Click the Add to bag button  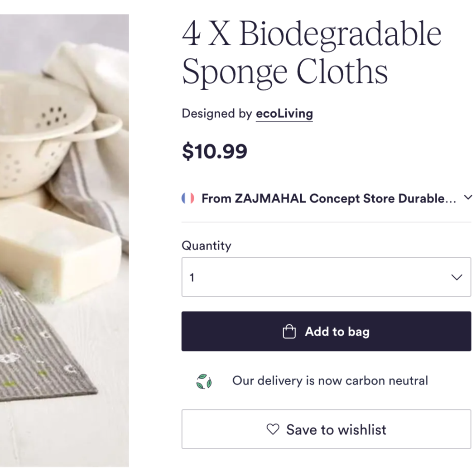click(326, 331)
